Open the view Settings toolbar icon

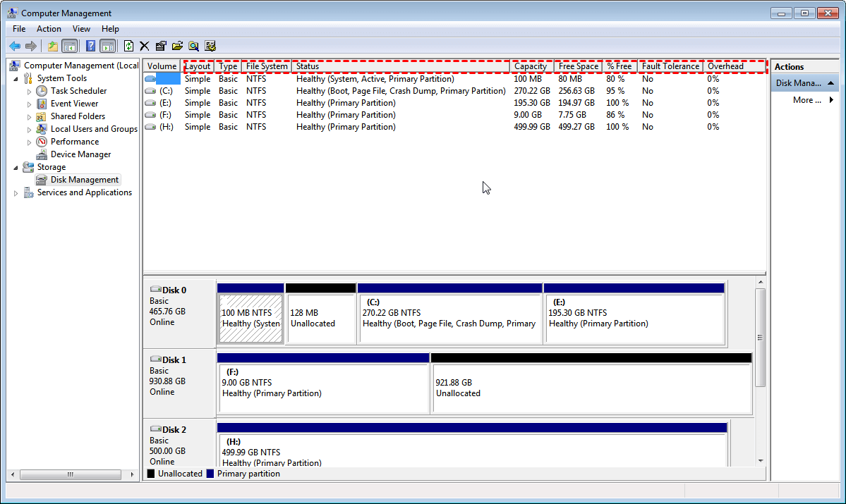pyautogui.click(x=210, y=47)
